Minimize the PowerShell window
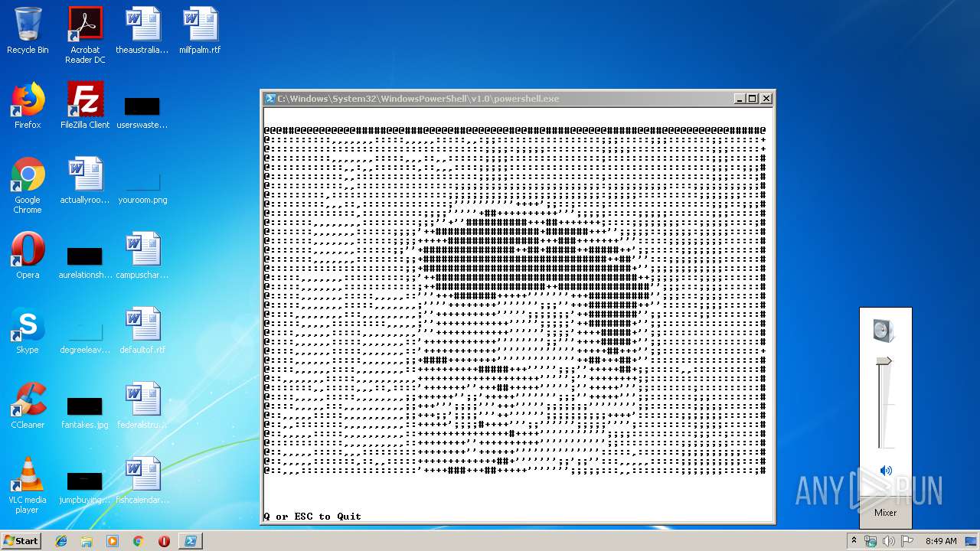The image size is (980, 551). coord(740,99)
